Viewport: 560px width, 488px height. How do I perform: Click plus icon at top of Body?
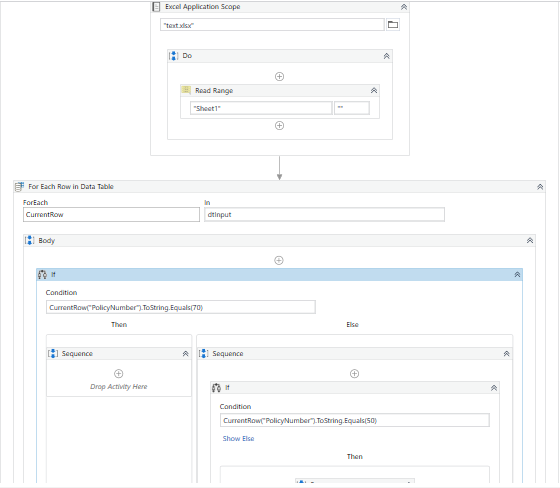[279, 260]
